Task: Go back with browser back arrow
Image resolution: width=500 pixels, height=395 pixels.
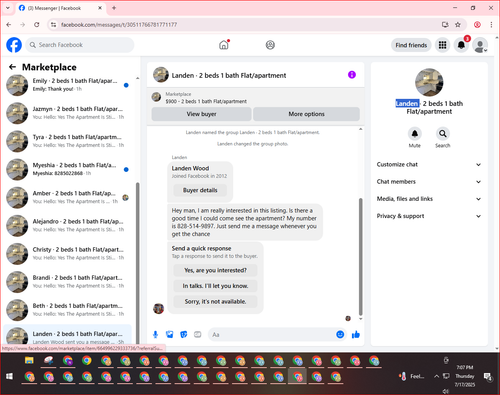Action: [x=9, y=25]
